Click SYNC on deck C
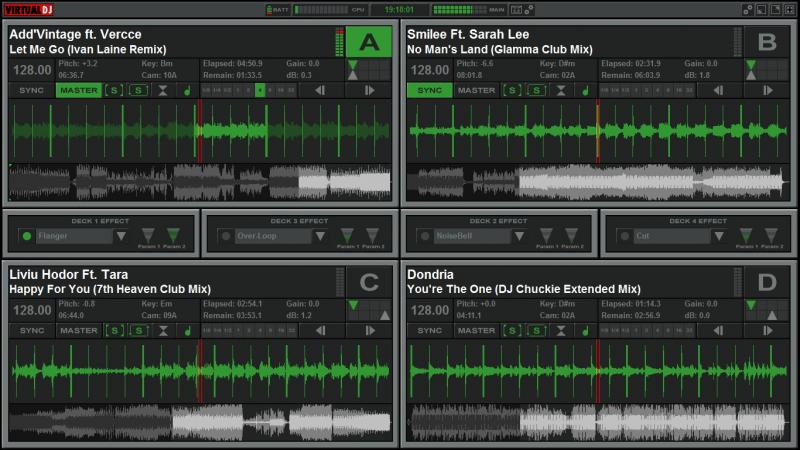 click(x=32, y=331)
